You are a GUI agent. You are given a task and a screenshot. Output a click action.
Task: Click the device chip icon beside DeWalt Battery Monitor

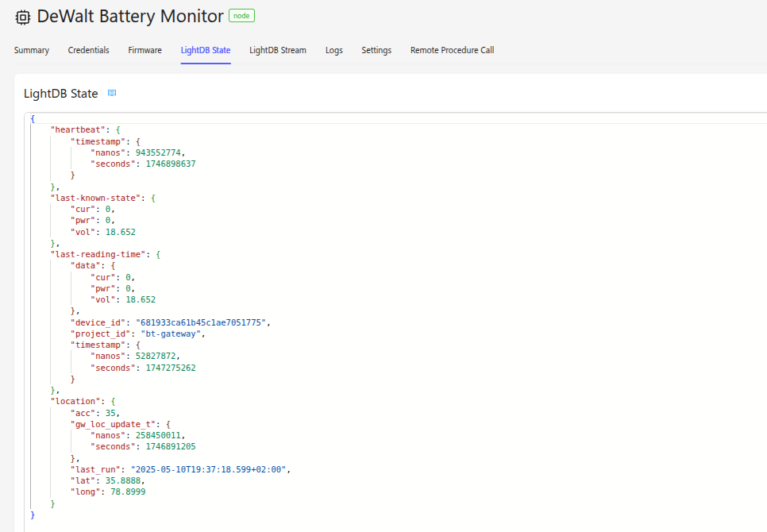pos(22,17)
